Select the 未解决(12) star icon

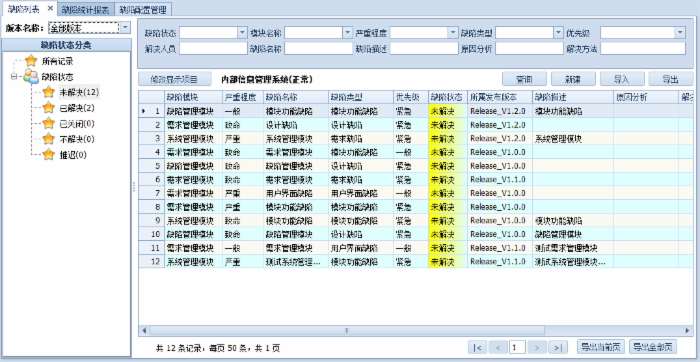click(x=49, y=92)
